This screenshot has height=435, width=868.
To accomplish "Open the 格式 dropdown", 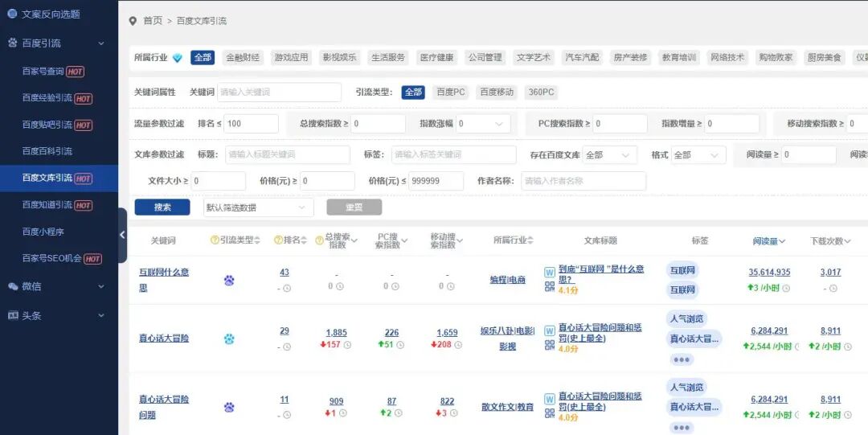I will point(698,155).
